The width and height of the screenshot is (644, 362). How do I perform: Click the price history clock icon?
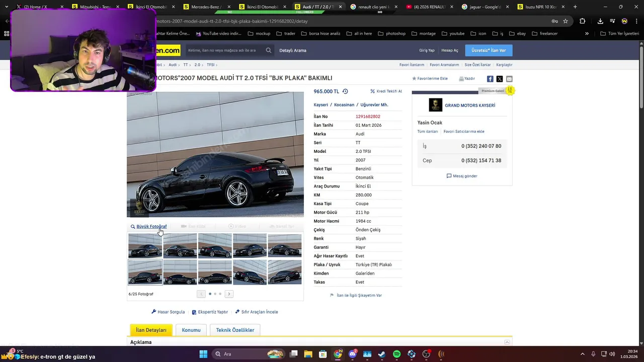pyautogui.click(x=345, y=92)
